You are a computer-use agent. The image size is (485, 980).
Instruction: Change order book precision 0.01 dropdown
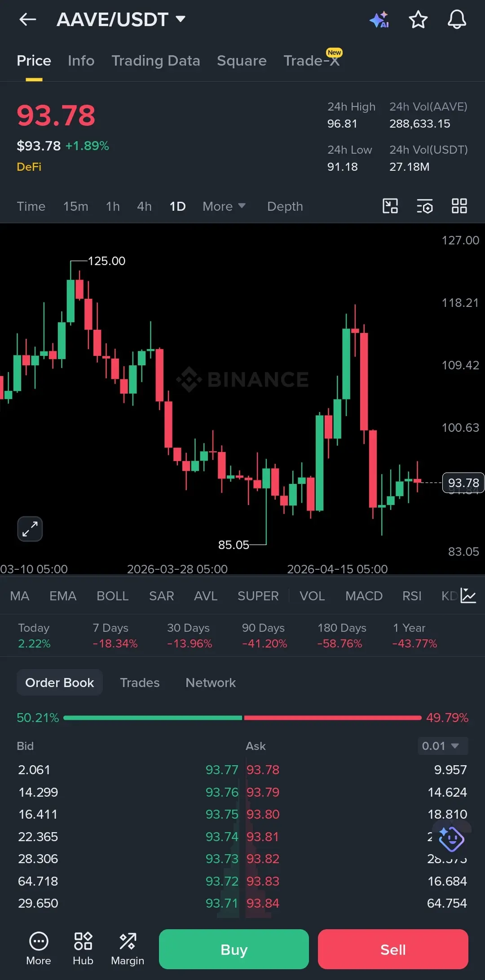442,746
